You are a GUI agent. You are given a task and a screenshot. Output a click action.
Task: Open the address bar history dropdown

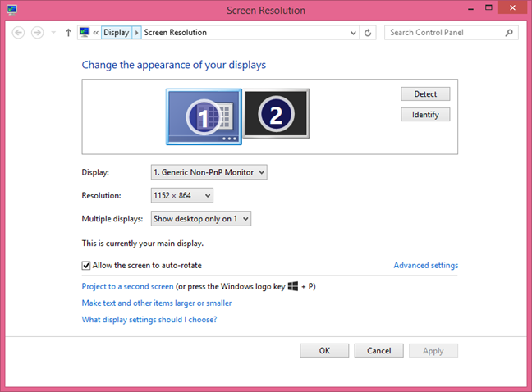pyautogui.click(x=353, y=33)
